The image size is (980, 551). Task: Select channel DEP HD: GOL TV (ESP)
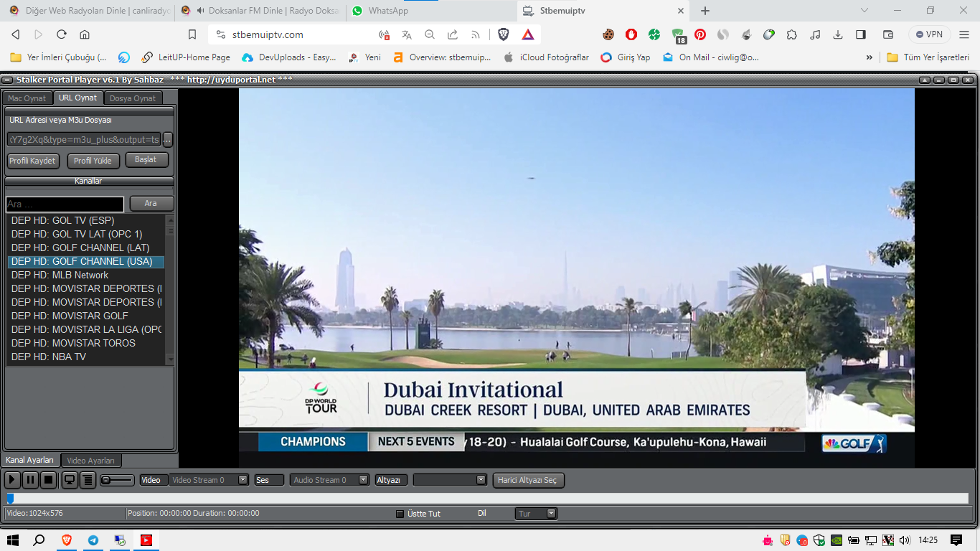coord(86,220)
